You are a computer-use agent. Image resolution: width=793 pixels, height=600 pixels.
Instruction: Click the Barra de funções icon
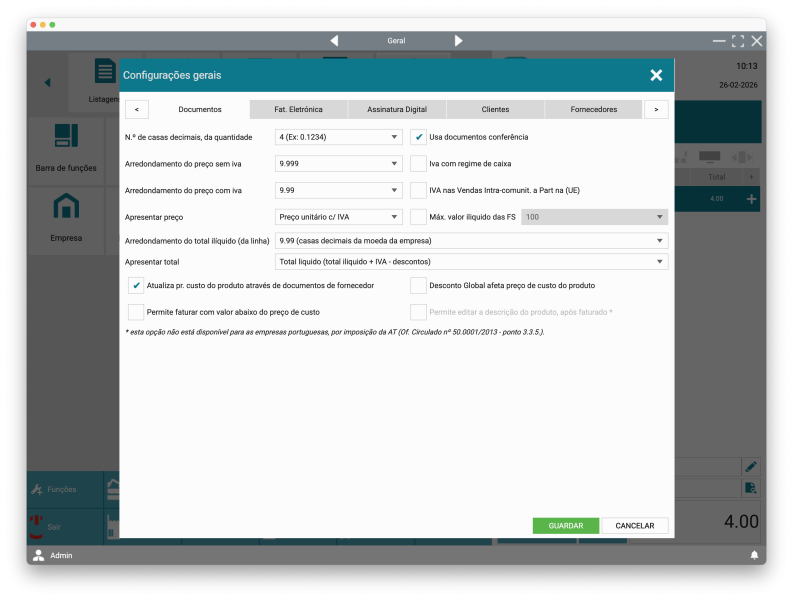pyautogui.click(x=66, y=136)
